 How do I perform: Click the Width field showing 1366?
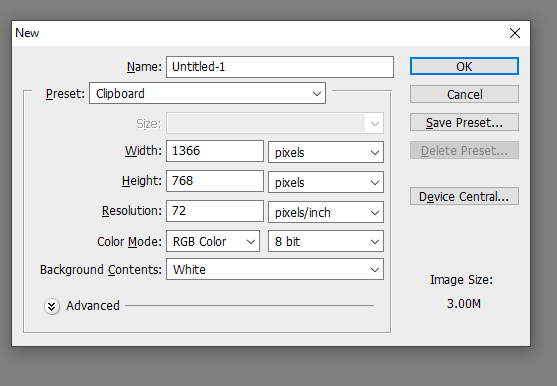(x=215, y=151)
